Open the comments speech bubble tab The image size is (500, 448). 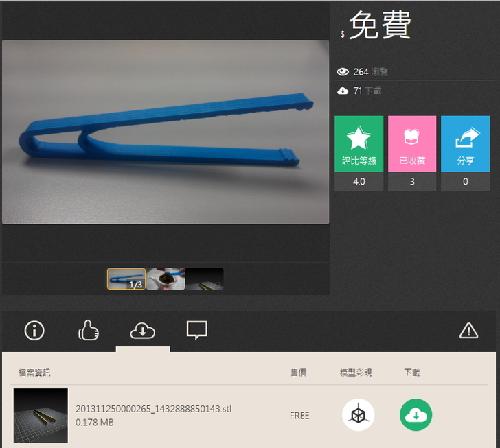196,330
